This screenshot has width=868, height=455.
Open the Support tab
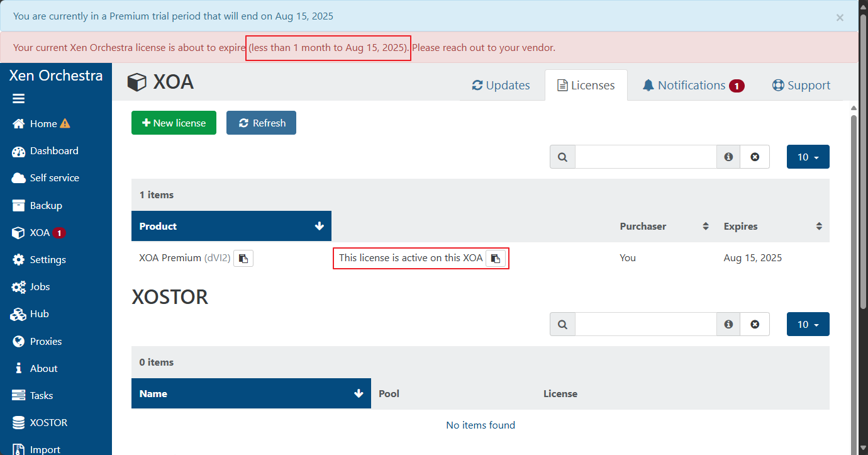coord(801,85)
